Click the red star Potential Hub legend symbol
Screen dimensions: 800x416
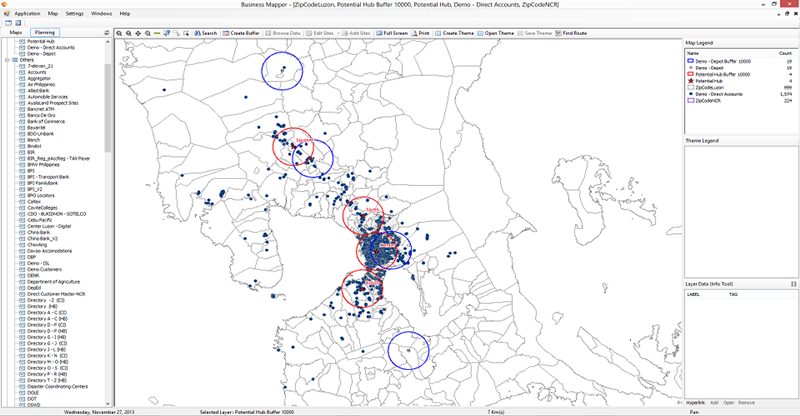690,81
